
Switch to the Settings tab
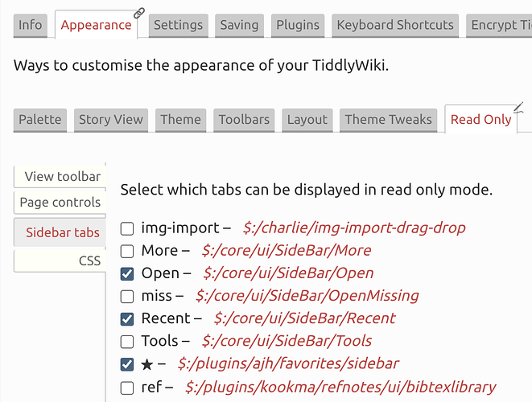(x=178, y=25)
